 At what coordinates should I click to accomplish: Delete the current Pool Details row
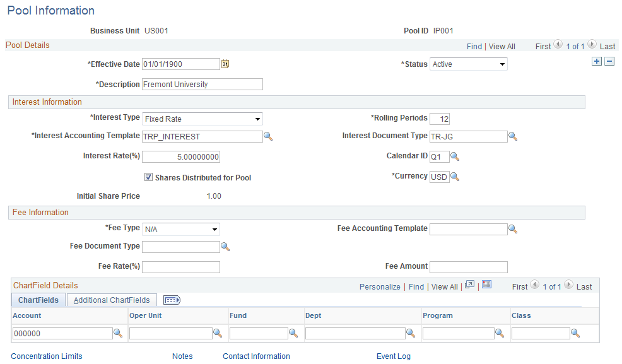pyautogui.click(x=609, y=61)
